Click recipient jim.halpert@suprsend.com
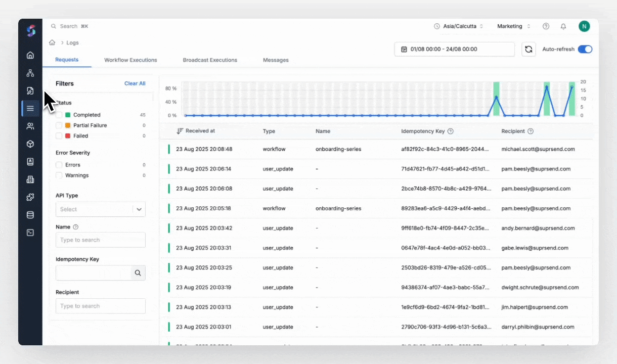Viewport: 617px width, 364px height. pyautogui.click(x=535, y=307)
